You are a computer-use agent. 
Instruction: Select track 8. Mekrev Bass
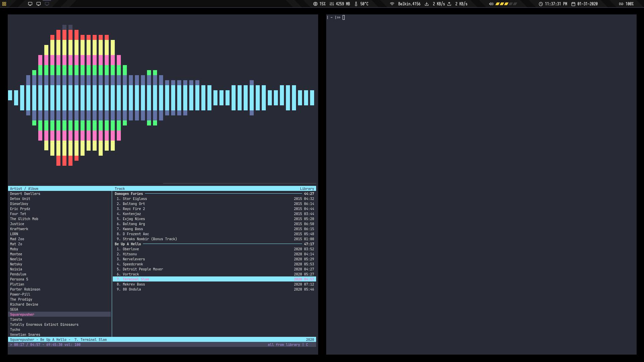click(x=214, y=284)
